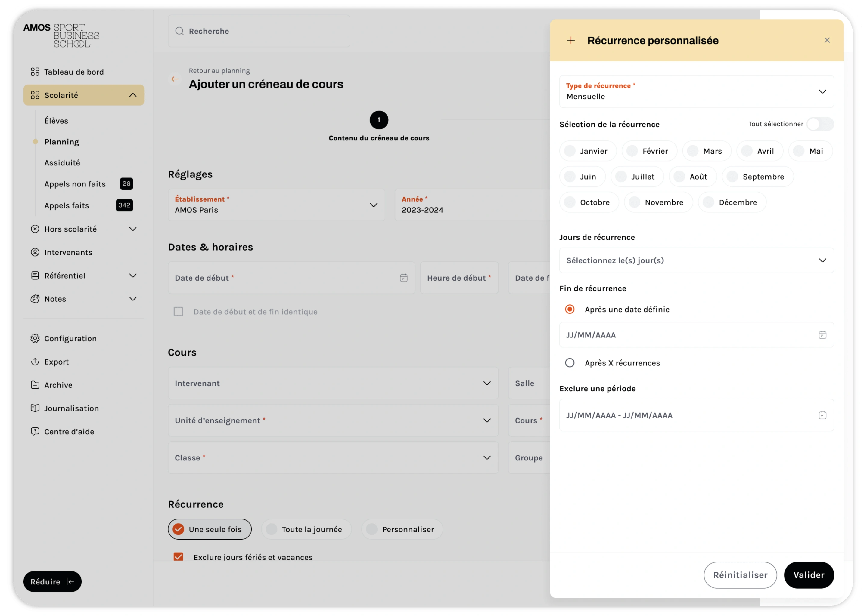The image size is (867, 616).
Task: Open calendar icon in end date field
Action: (822, 335)
